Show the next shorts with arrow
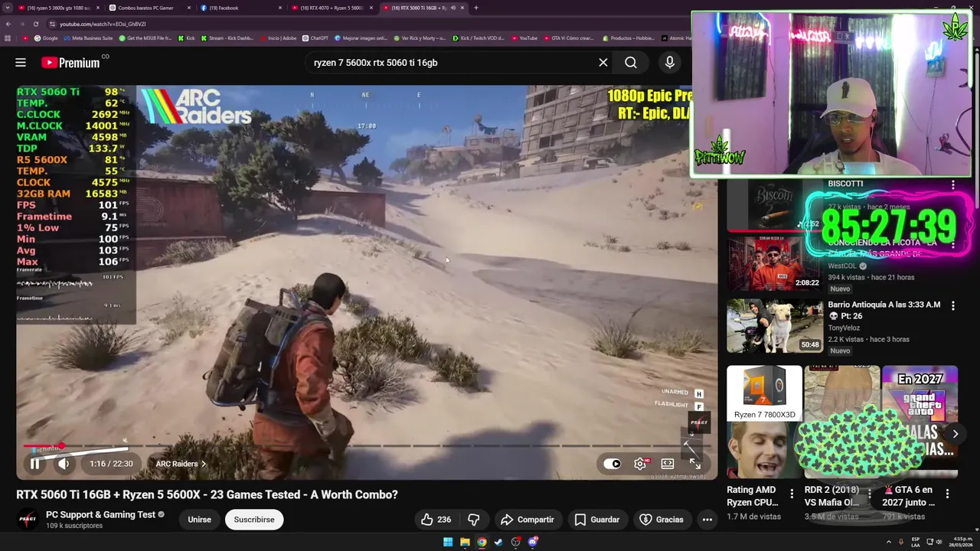This screenshot has height=551, width=980. [x=955, y=434]
